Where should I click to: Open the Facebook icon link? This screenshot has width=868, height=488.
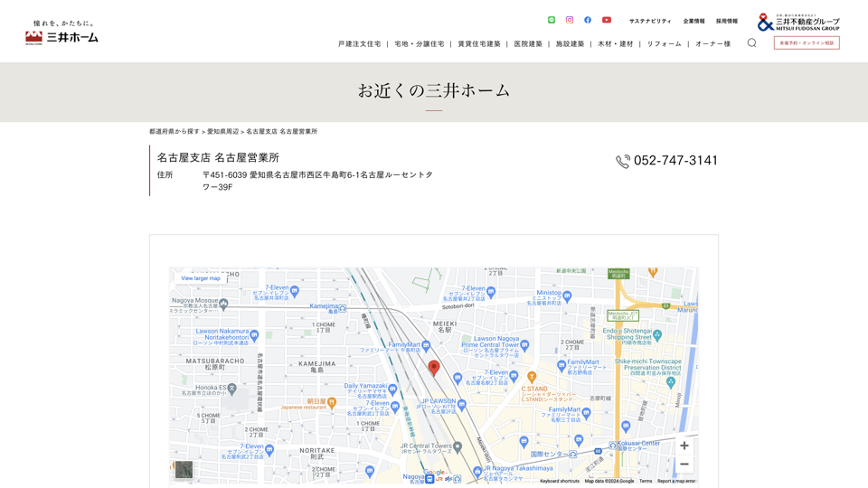coord(588,20)
